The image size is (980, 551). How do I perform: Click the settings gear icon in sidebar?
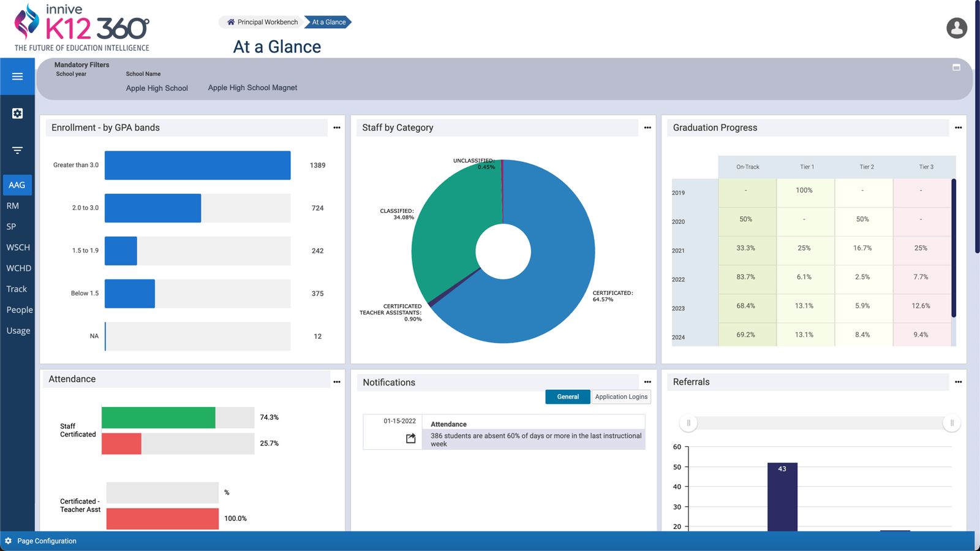[x=17, y=113]
